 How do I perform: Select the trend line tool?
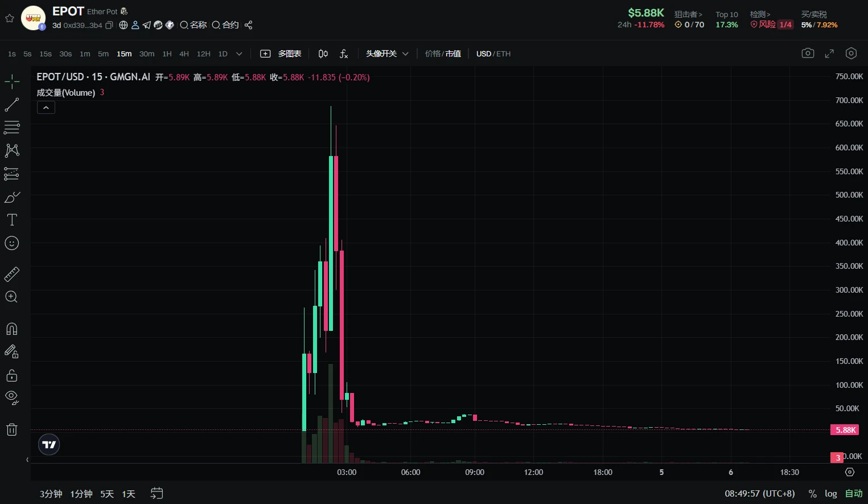click(12, 105)
